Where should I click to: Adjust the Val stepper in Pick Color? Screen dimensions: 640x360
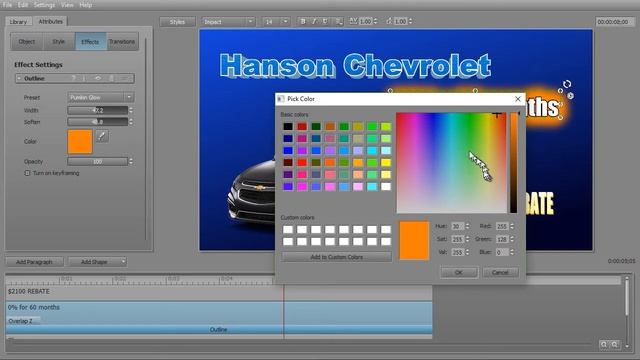coord(467,252)
